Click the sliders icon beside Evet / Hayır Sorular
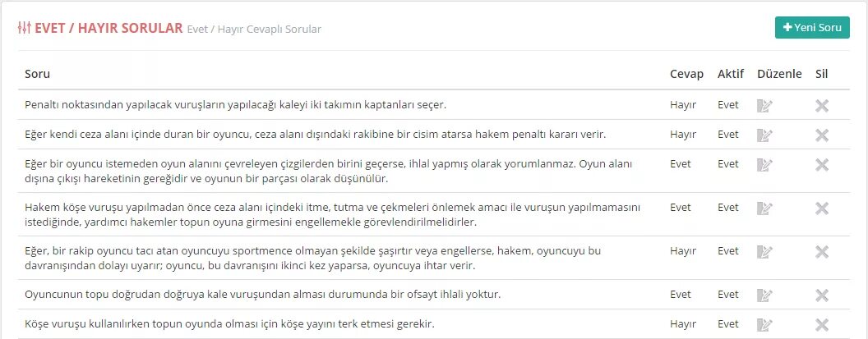This screenshot has width=868, height=339. click(24, 28)
